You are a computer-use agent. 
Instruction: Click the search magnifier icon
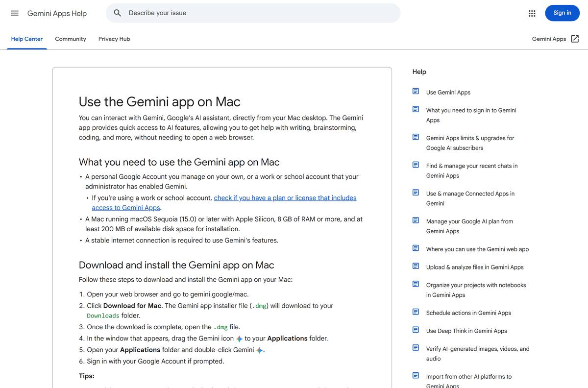click(x=118, y=13)
